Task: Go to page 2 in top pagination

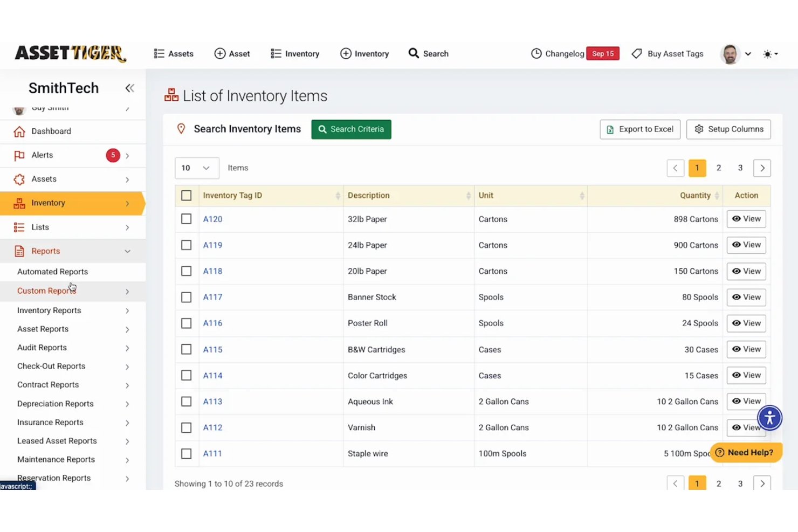Action: tap(719, 168)
